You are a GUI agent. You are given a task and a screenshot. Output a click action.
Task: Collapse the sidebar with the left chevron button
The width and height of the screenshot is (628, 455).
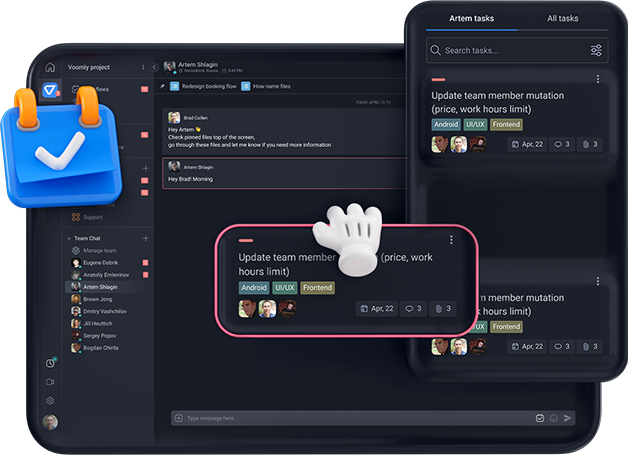(x=154, y=67)
